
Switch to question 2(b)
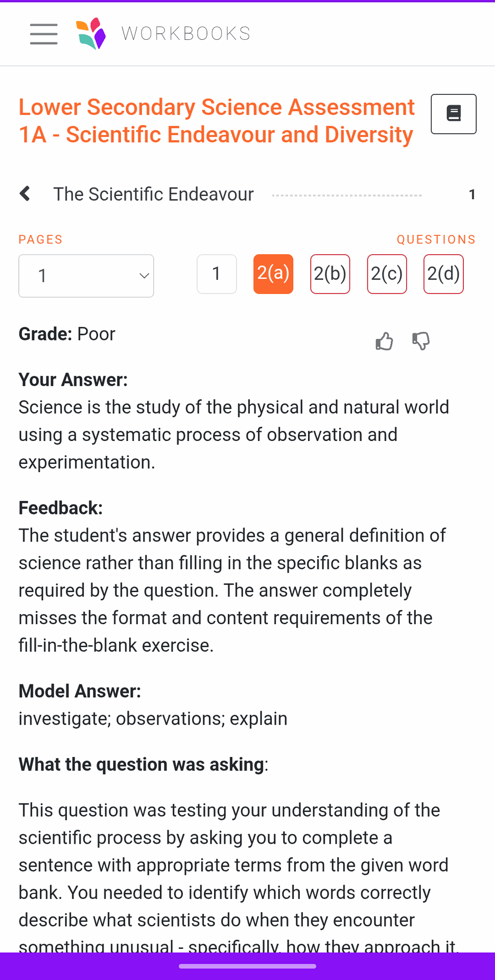click(x=330, y=274)
